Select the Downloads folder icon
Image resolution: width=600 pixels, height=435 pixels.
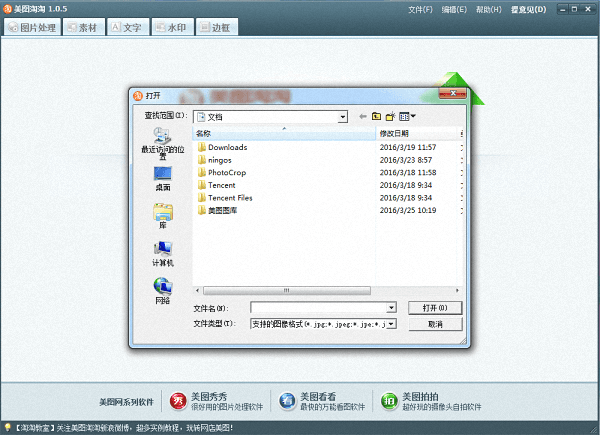(202, 147)
